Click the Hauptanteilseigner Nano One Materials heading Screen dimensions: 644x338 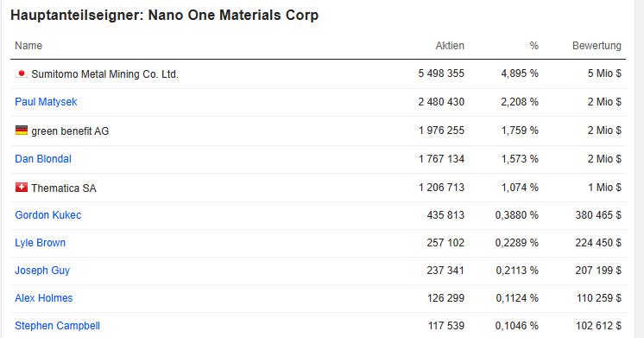(x=164, y=16)
